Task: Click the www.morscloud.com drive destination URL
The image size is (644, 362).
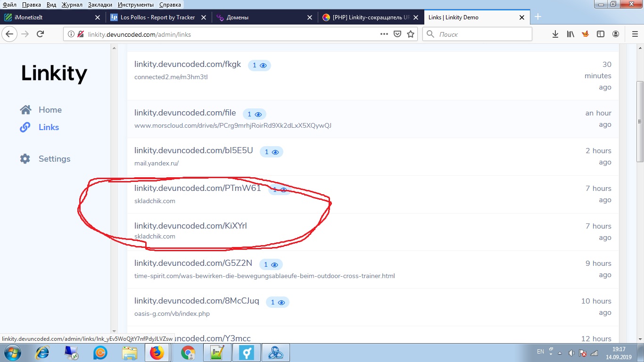Action: click(x=233, y=126)
